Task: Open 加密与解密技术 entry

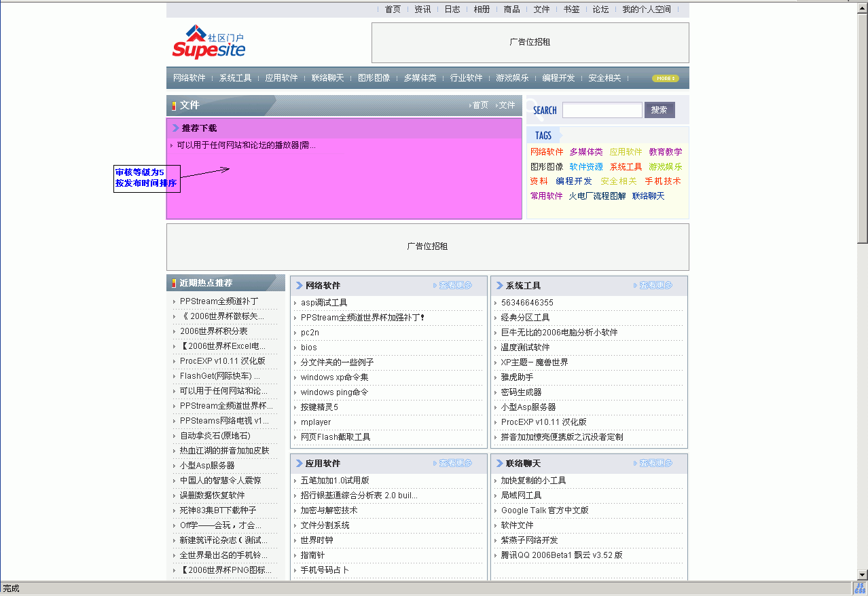Action: point(329,510)
